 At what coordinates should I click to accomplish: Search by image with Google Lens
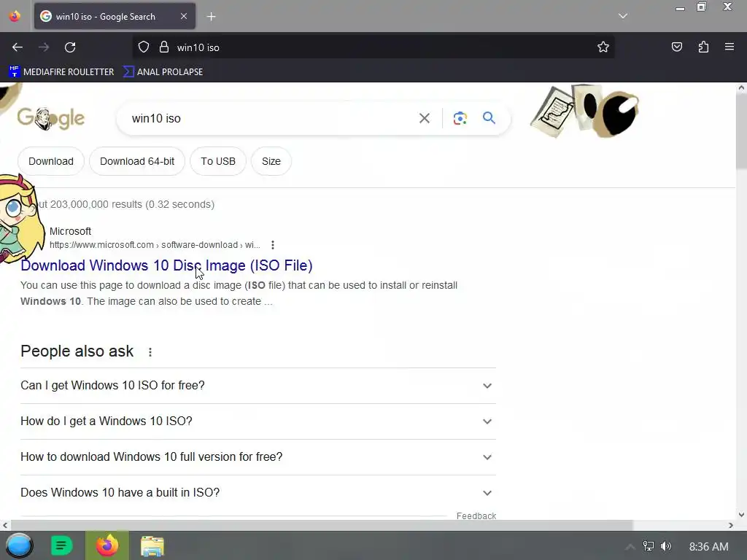point(460,118)
